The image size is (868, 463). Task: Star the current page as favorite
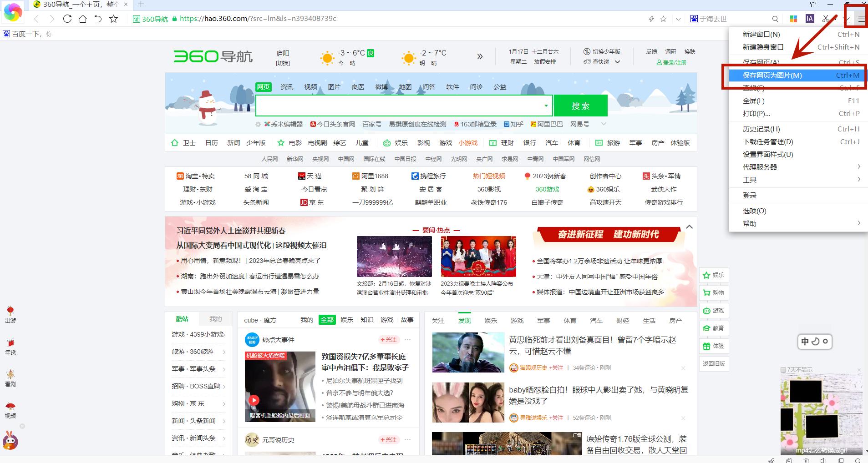pos(663,19)
